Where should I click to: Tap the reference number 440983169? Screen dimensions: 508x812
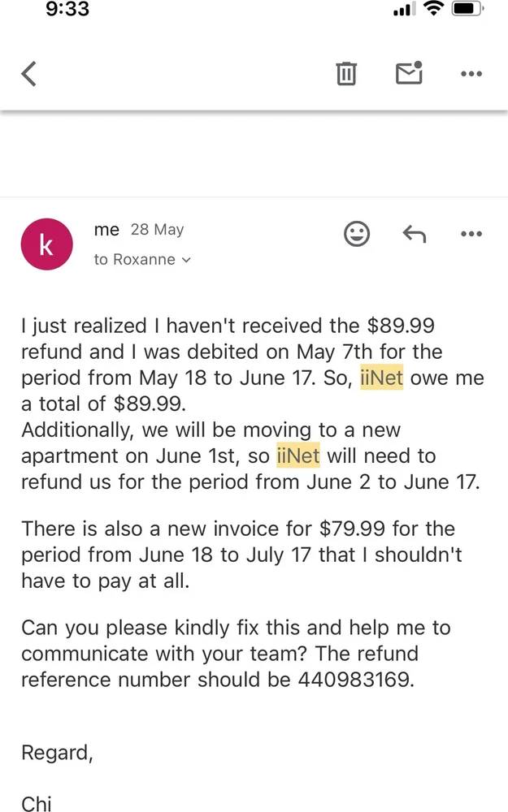pyautogui.click(x=354, y=680)
